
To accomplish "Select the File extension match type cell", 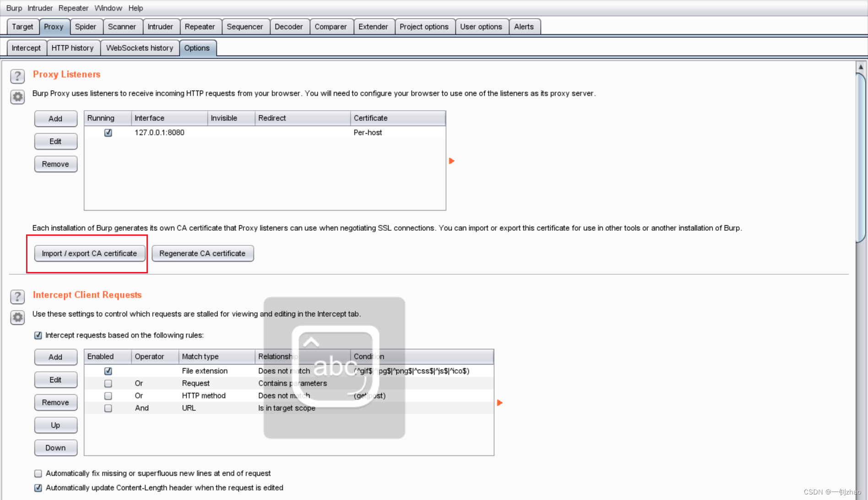I will 217,371.
